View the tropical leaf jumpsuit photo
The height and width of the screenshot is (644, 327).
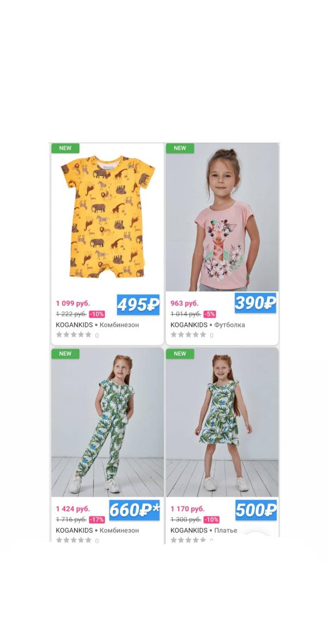[107, 422]
